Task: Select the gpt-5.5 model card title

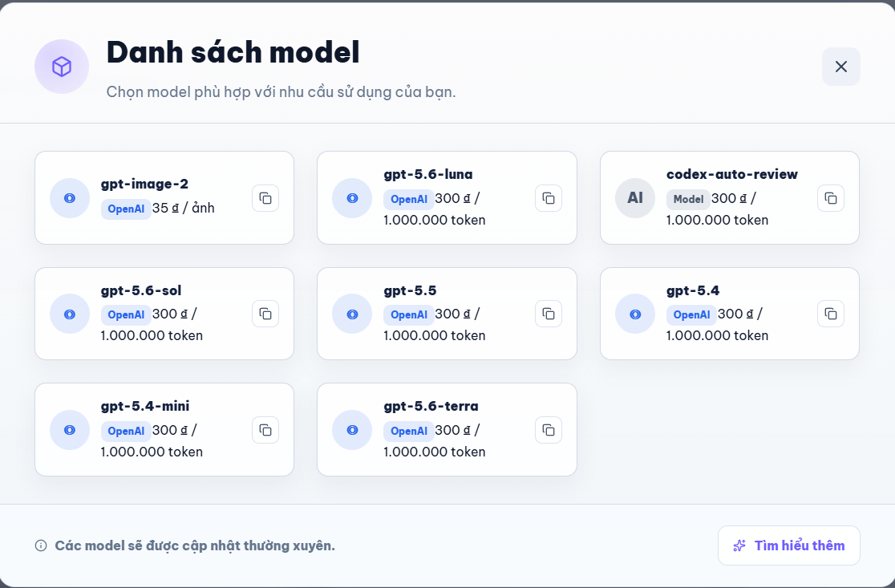Action: coord(410,290)
